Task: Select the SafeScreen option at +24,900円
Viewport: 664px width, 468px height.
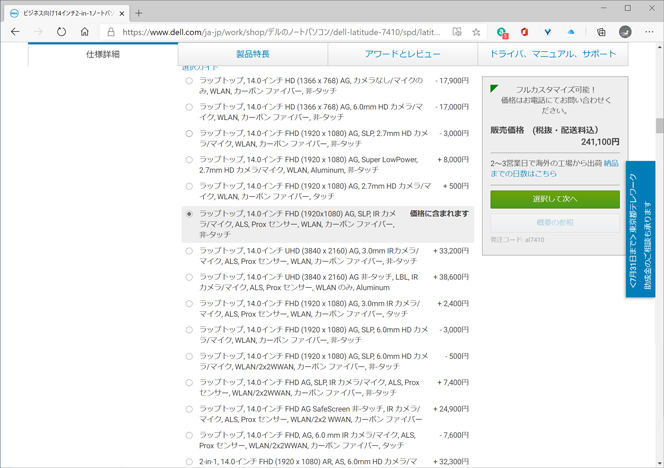Action: (x=189, y=409)
